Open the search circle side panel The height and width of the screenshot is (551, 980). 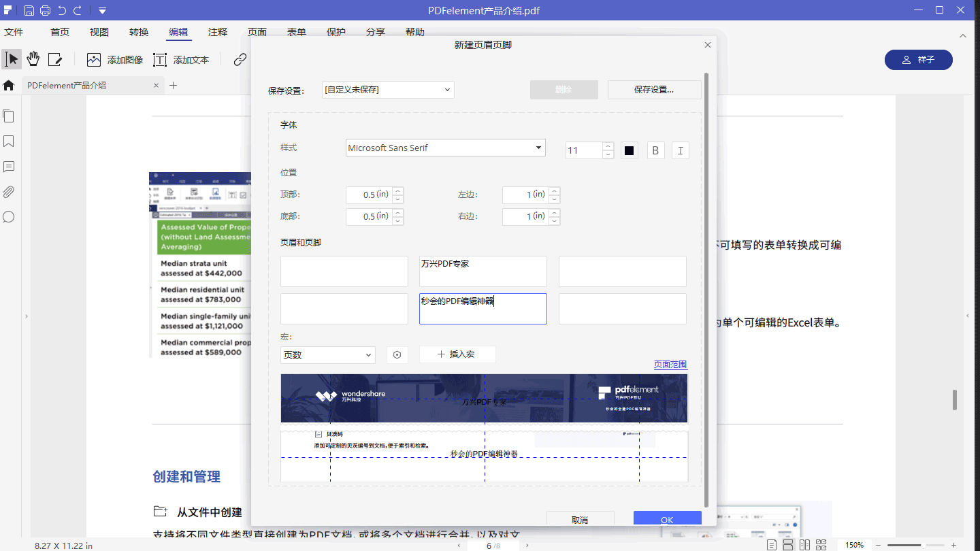[x=9, y=217]
